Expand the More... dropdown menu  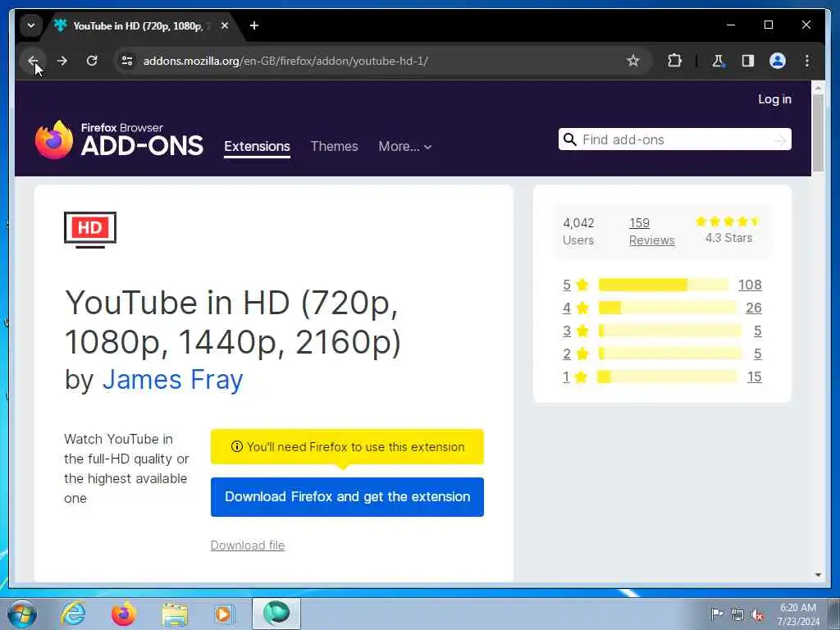[405, 146]
